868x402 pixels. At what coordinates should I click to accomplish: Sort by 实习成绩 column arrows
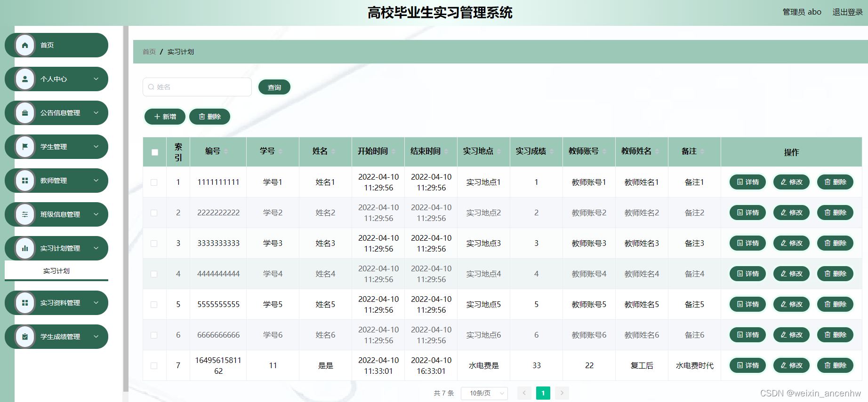click(552, 151)
